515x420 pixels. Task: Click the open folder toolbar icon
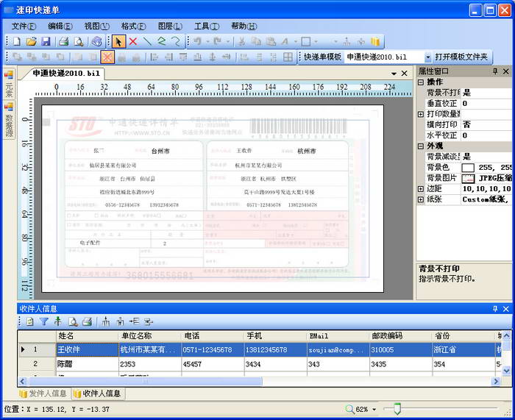(x=31, y=42)
